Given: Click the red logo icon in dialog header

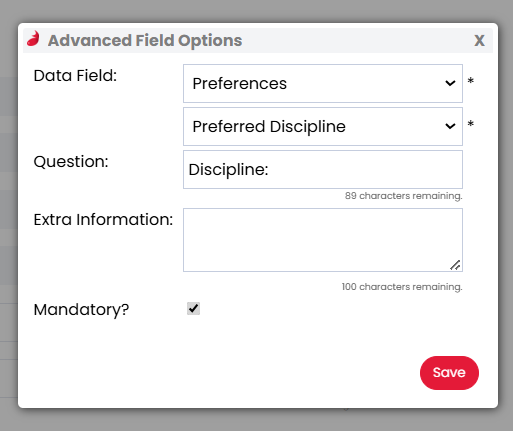Looking at the screenshot, I should point(33,39).
